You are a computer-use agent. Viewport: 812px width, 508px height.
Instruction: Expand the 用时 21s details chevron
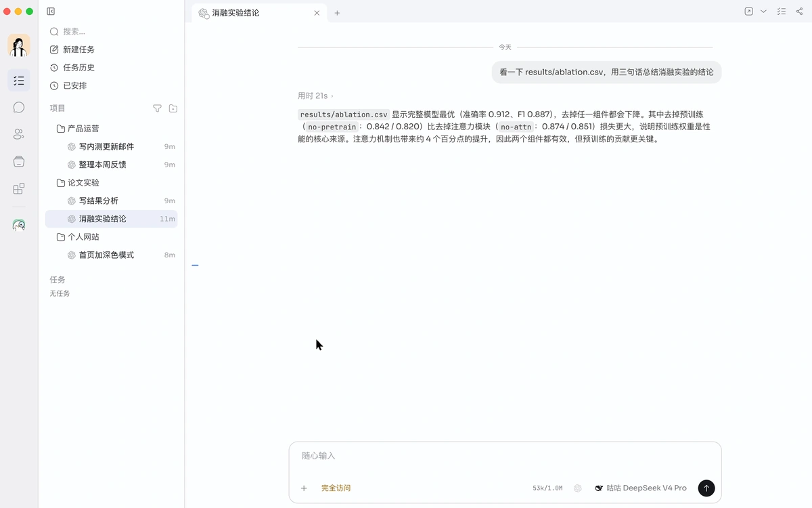point(332,96)
